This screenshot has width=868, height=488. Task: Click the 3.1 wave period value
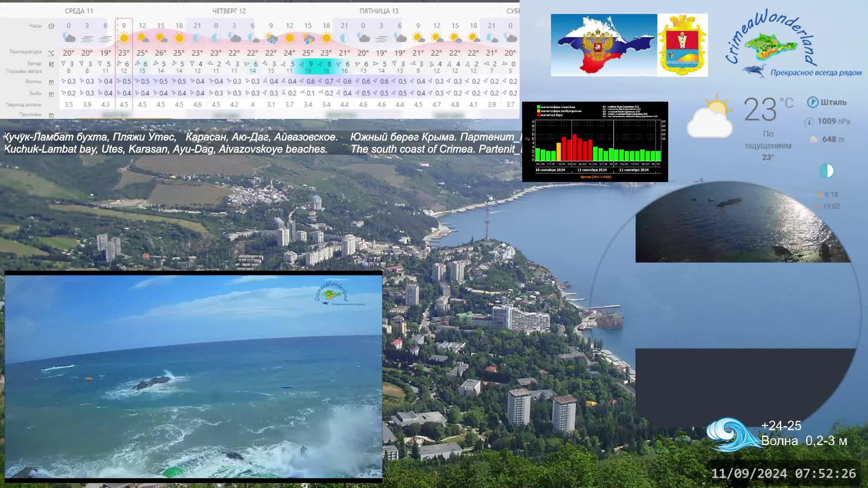[271, 104]
